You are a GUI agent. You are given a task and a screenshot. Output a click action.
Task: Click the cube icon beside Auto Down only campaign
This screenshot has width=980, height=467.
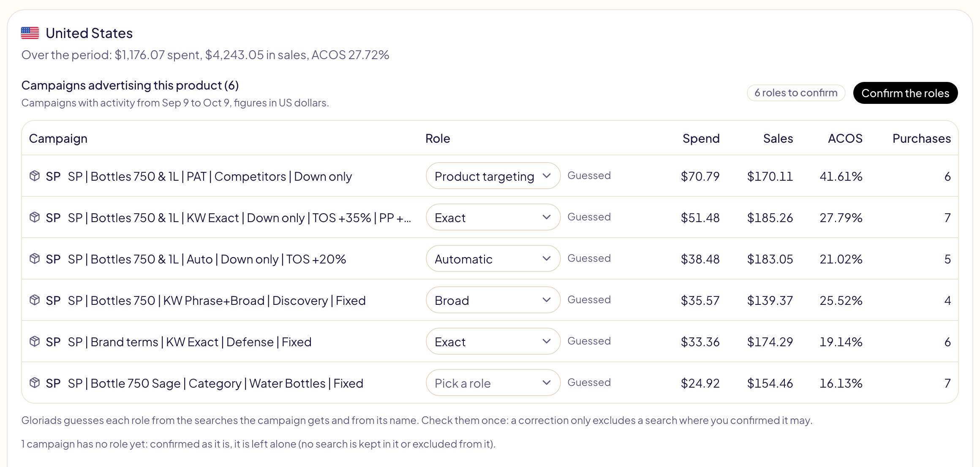(x=35, y=258)
